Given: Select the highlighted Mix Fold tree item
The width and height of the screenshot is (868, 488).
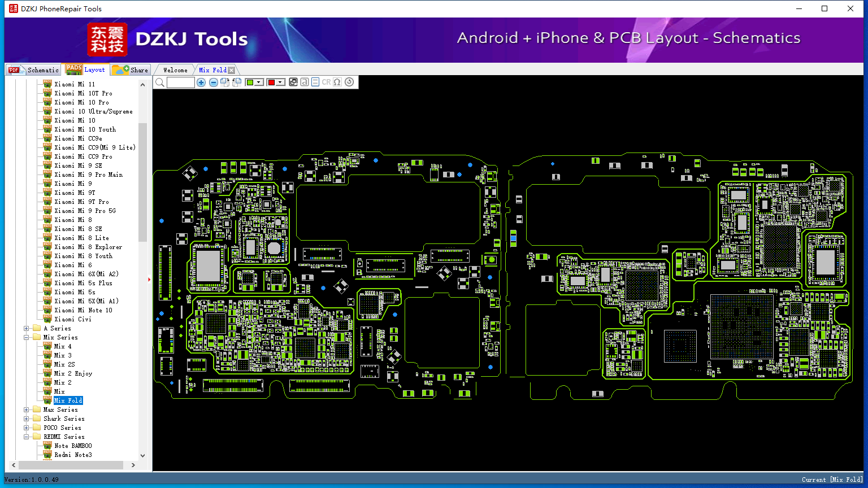Looking at the screenshot, I should pos(68,400).
